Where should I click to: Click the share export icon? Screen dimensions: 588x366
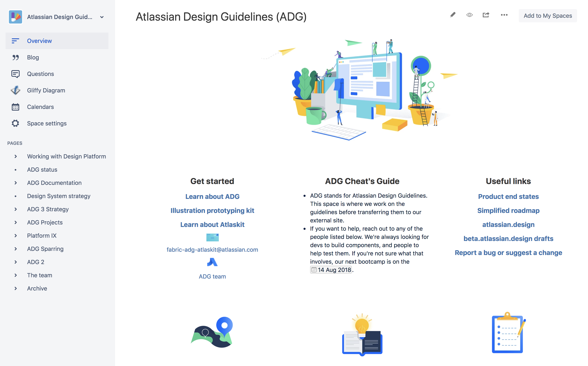486,15
